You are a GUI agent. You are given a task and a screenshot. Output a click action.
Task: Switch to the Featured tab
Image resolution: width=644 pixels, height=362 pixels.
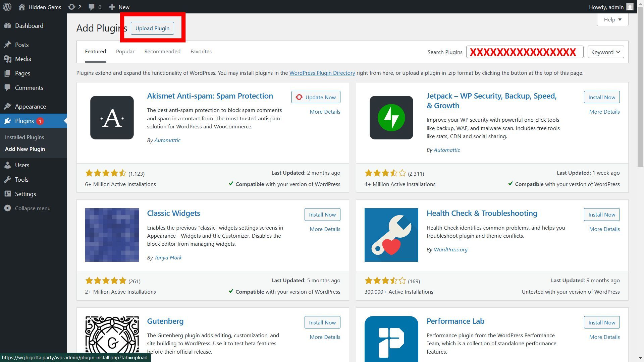[x=95, y=52]
